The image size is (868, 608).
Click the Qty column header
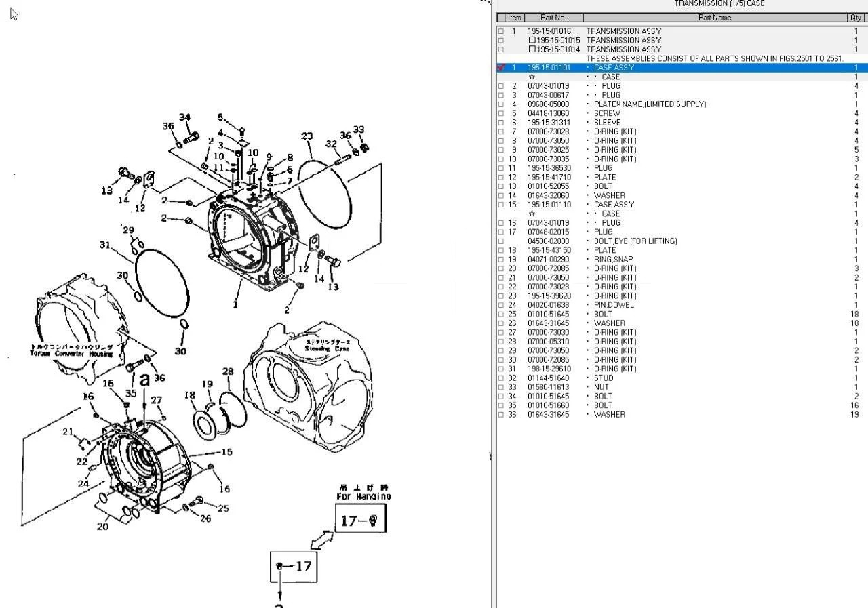tap(856, 18)
